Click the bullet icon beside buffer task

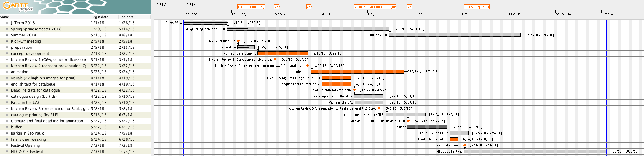tap(7, 127)
